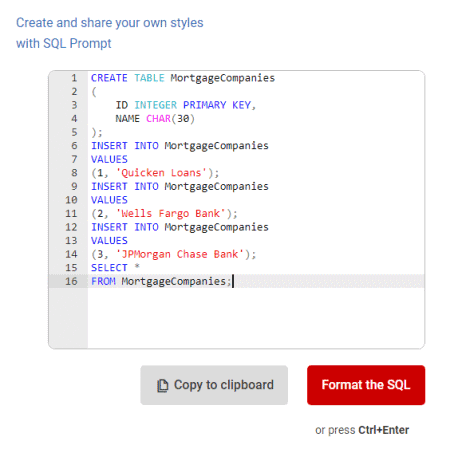Viewport: 450px width, 457px height.
Task: Click the 'JPMorgan Chase Bank' value line
Action: click(174, 254)
